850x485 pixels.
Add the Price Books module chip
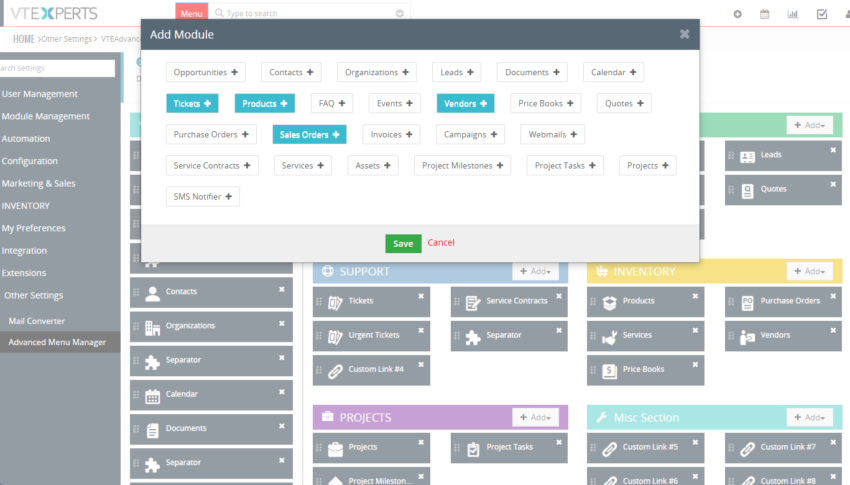(545, 104)
